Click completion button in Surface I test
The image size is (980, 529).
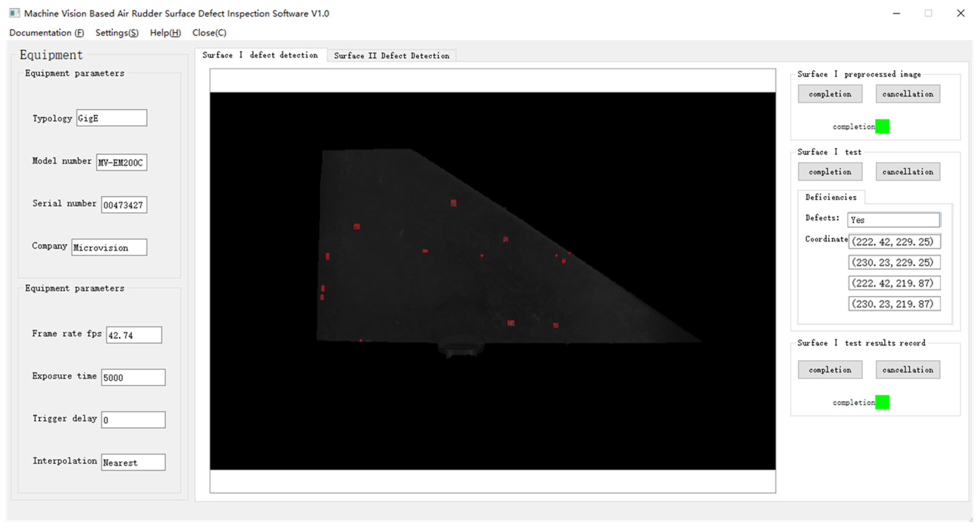click(x=830, y=172)
